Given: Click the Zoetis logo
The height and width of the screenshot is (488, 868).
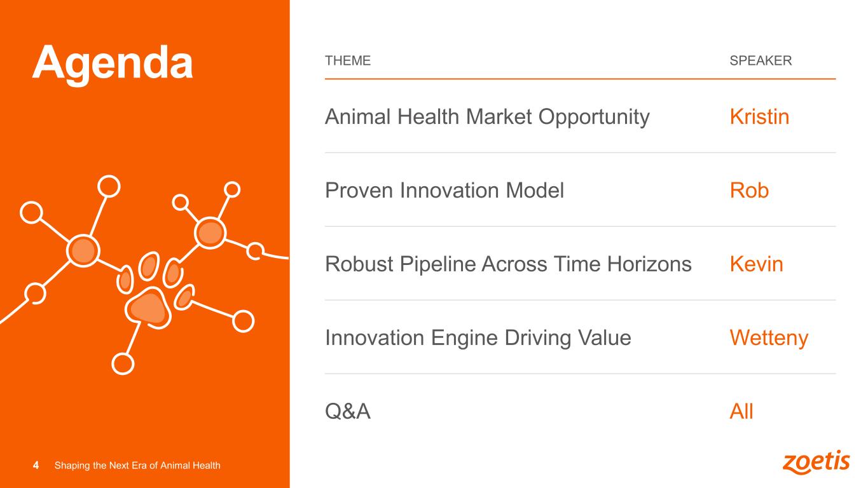Looking at the screenshot, I should tap(816, 463).
